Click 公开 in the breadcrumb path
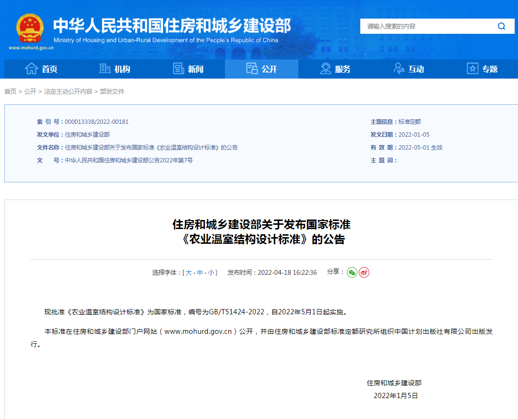 [30, 91]
